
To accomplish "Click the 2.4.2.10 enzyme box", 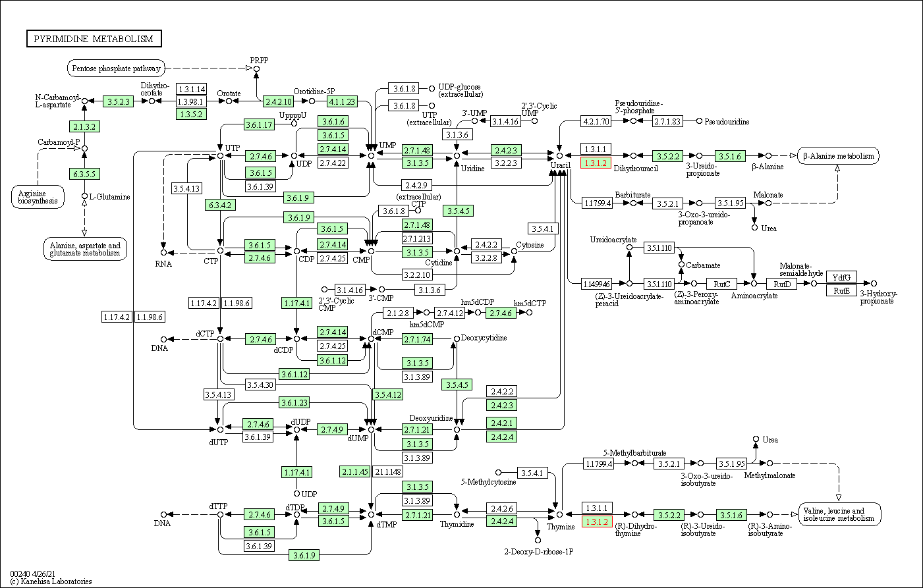I will (278, 101).
